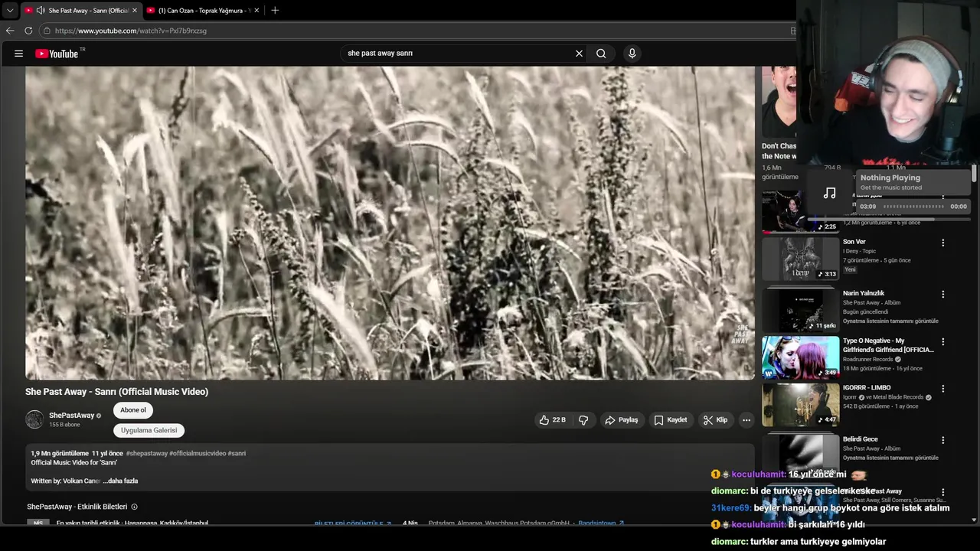
Task: Open the Narin Yalnızlık album thumbnail
Action: click(800, 310)
